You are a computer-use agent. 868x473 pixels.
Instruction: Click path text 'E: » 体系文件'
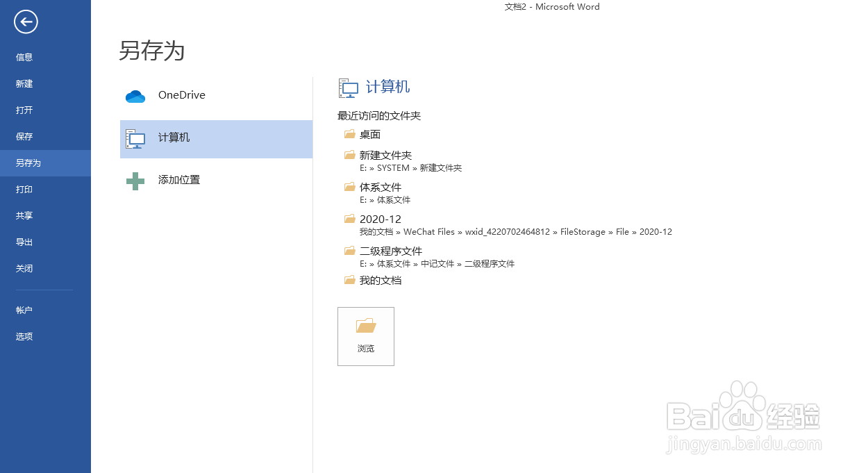click(x=385, y=200)
